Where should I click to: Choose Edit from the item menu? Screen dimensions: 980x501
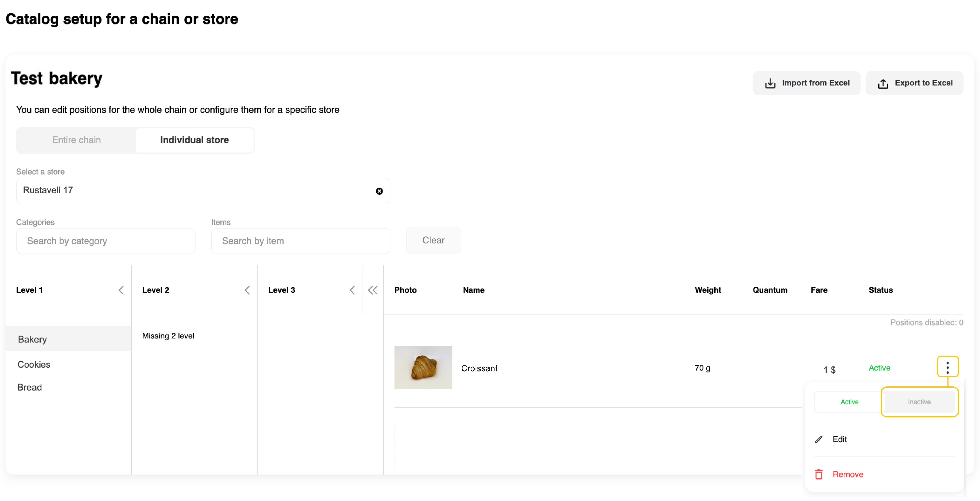(839, 439)
